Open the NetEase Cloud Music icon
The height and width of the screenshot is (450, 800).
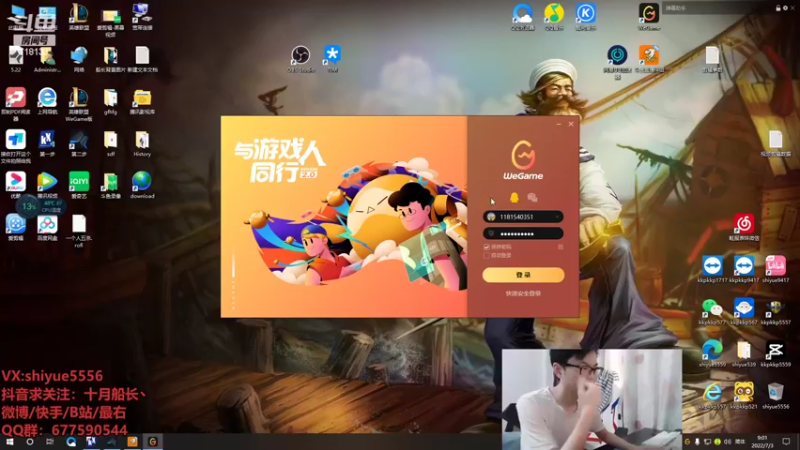tap(744, 228)
